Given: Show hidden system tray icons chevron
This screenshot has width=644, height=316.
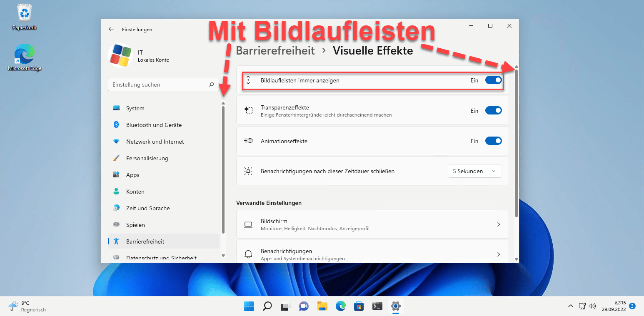Looking at the screenshot, I should [570, 306].
